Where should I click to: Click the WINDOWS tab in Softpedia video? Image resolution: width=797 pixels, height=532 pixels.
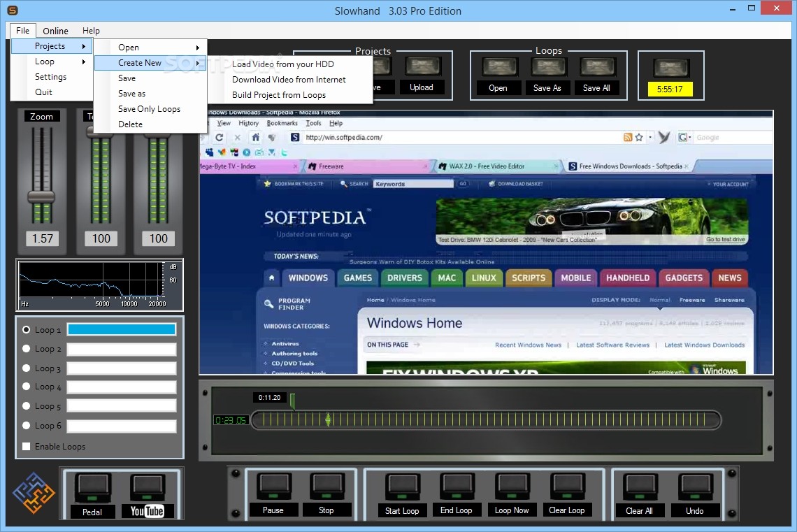(308, 278)
